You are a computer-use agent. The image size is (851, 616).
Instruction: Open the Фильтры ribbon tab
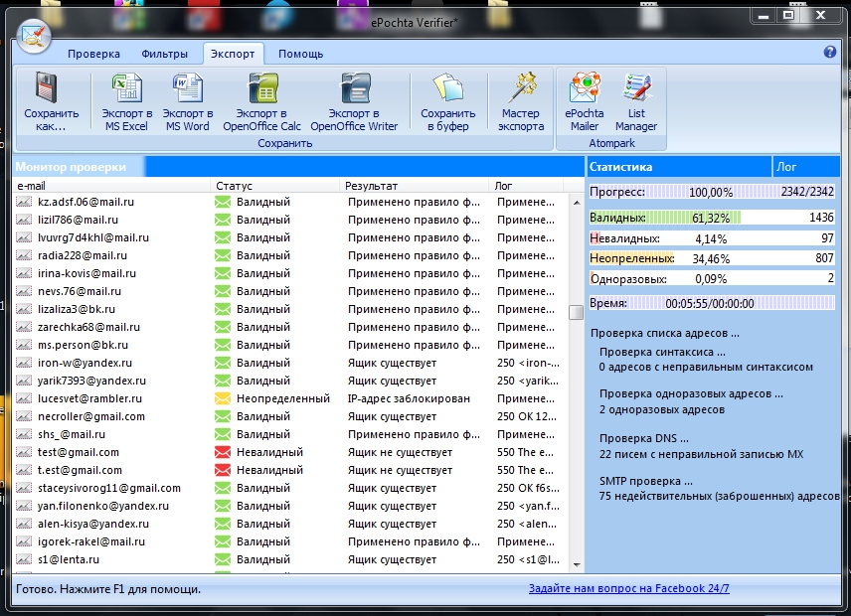164,54
